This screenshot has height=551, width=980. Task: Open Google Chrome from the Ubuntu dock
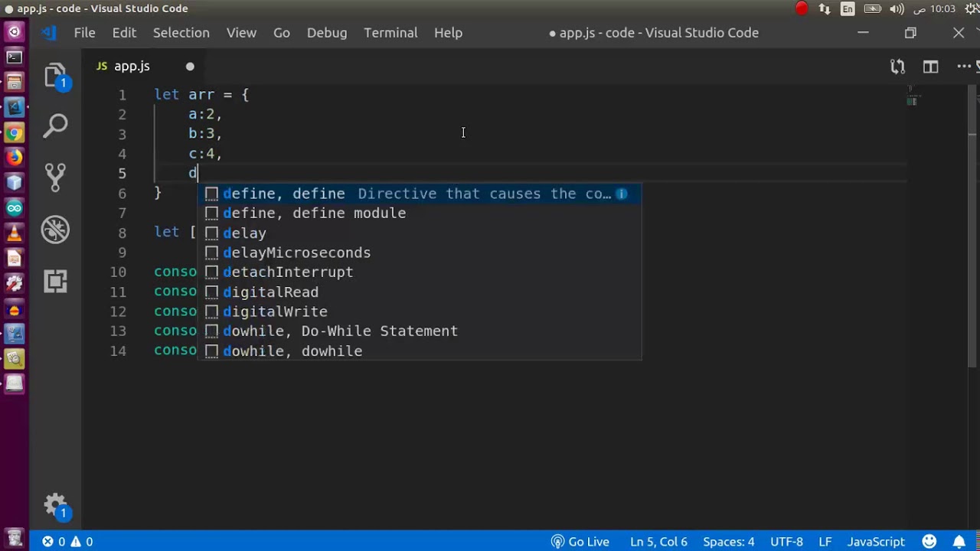[x=14, y=133]
